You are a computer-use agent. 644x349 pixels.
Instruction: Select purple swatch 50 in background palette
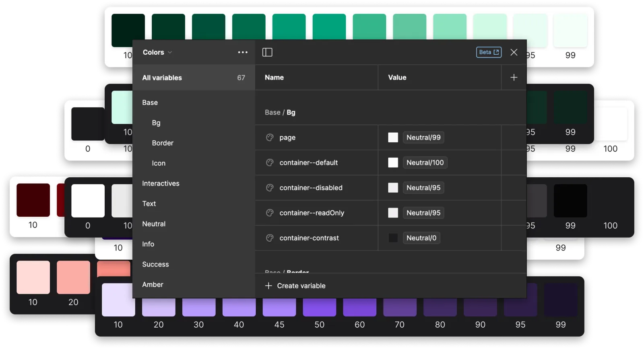click(320, 307)
